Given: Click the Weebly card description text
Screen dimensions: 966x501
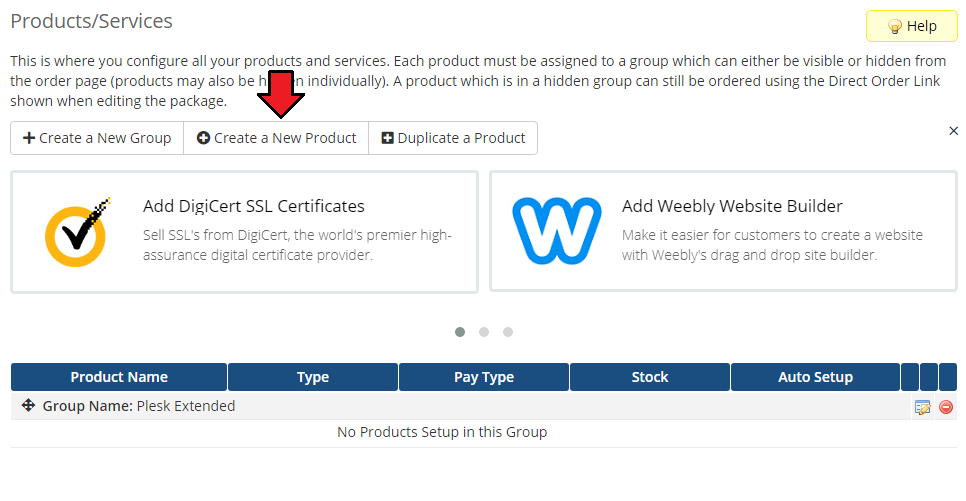Looking at the screenshot, I should coord(772,245).
